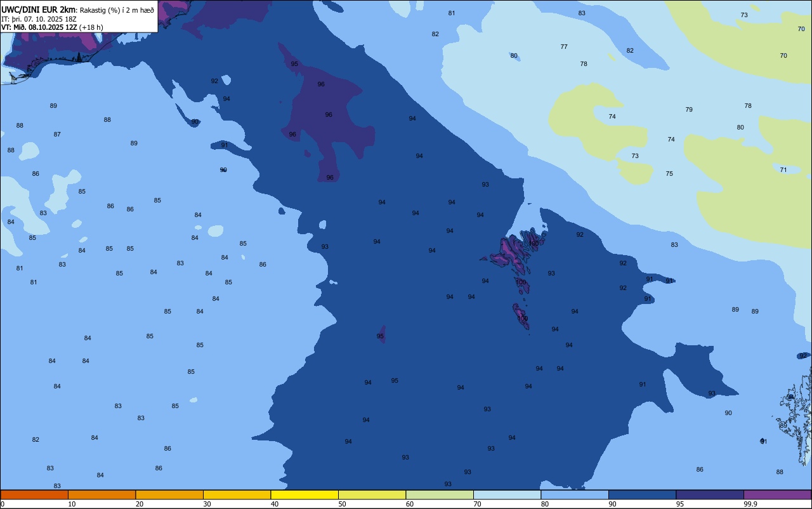812x509 pixels.
Task: Select the medium blue 80–90 legend segment
Action: pyautogui.click(x=575, y=494)
